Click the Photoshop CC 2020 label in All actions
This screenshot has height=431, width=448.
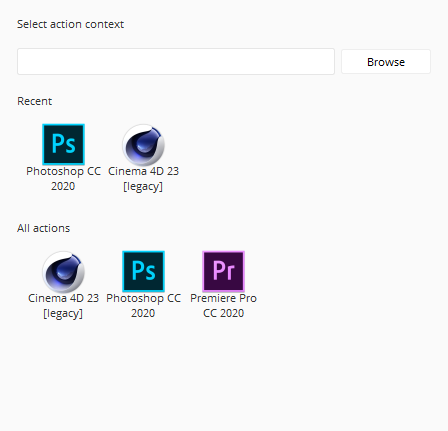click(x=143, y=306)
